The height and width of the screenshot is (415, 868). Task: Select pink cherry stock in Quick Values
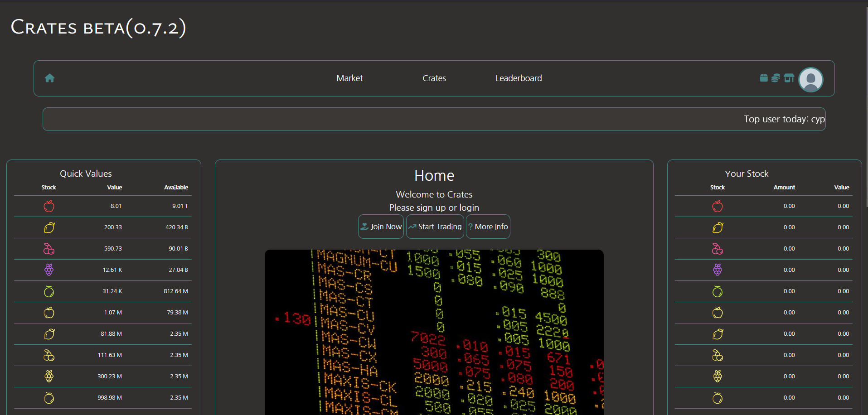click(x=49, y=249)
